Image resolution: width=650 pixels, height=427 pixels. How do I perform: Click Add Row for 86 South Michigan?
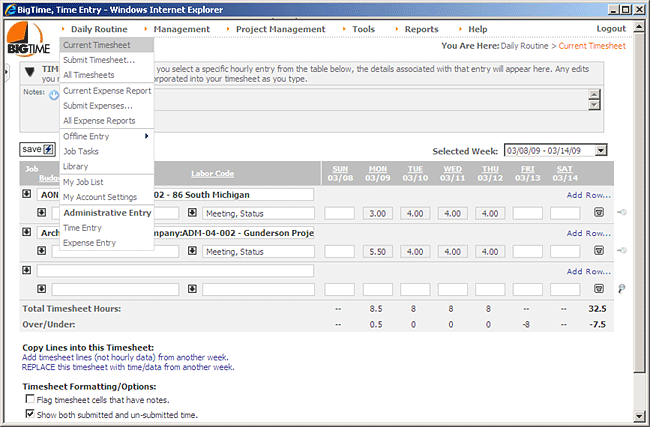[x=589, y=195]
